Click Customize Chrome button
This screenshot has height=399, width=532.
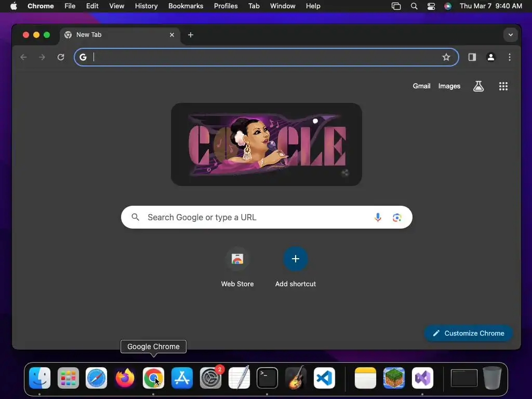pyautogui.click(x=468, y=333)
